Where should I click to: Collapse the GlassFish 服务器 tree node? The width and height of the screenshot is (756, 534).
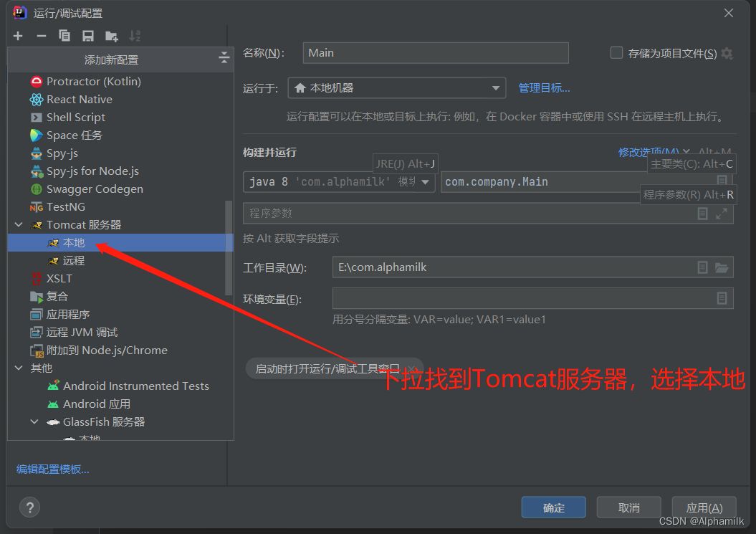(x=34, y=421)
